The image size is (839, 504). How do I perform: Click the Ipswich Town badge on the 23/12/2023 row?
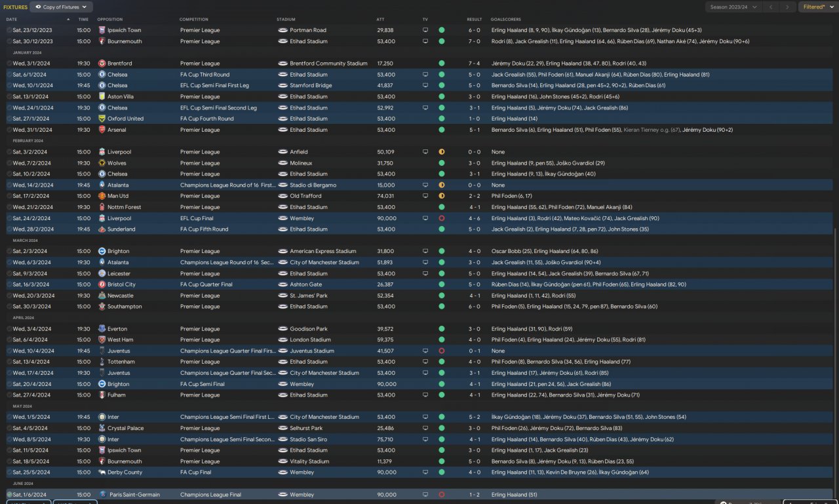point(102,30)
